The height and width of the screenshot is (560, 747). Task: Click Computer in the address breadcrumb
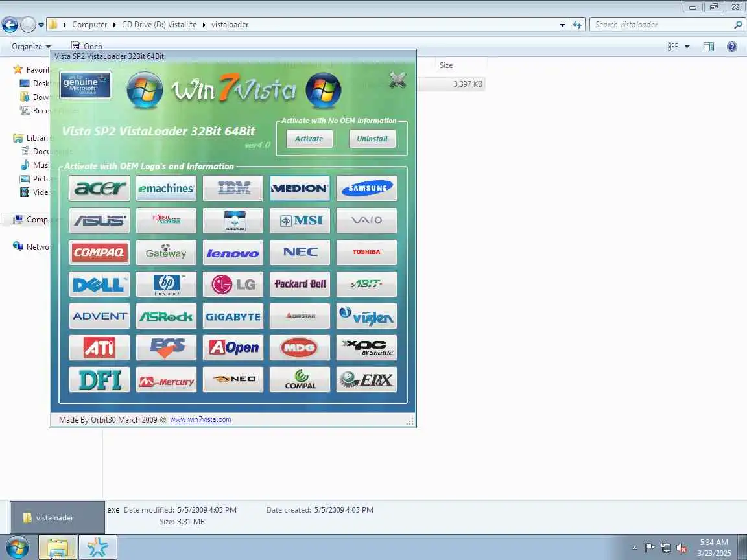pyautogui.click(x=89, y=25)
